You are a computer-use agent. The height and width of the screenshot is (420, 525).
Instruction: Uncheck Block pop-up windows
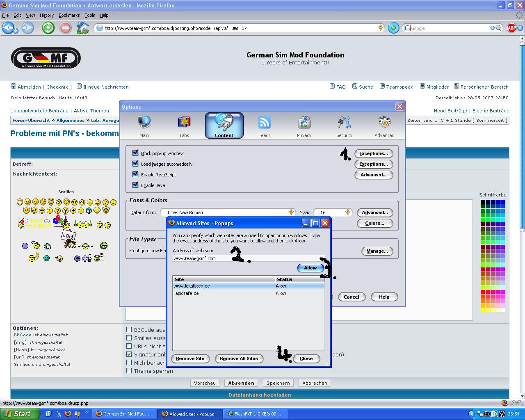(x=135, y=153)
